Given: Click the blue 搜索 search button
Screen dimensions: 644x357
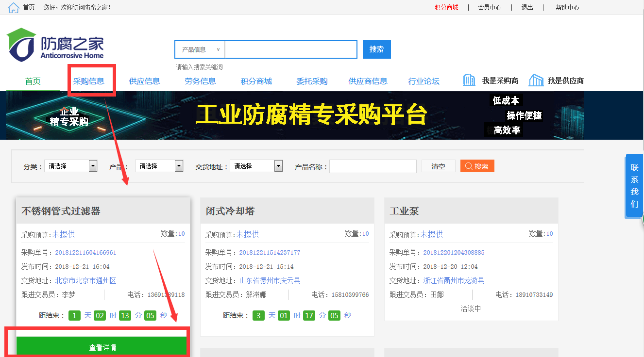Looking at the screenshot, I should (x=376, y=49).
